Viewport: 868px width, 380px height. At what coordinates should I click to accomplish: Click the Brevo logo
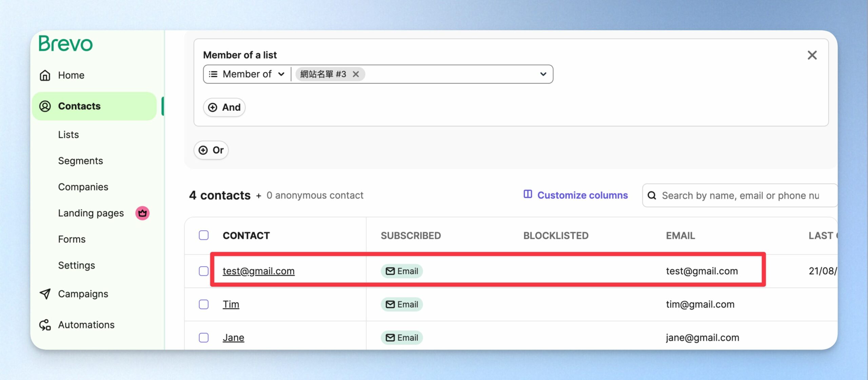tap(65, 43)
